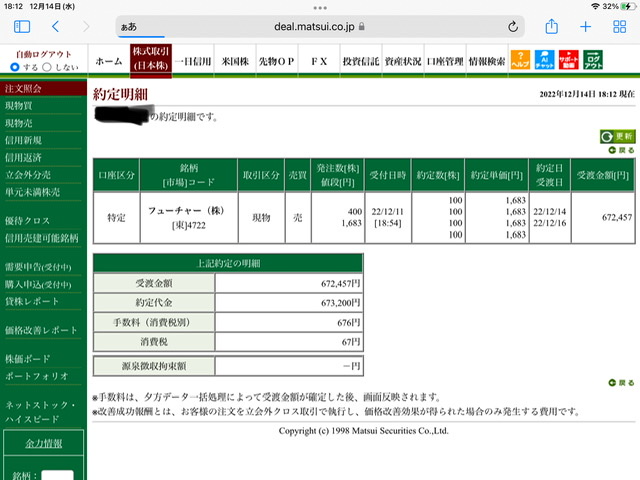The width and height of the screenshot is (640, 480).
Task: Select 優待クロス in the sidebar
Action: pos(27,221)
